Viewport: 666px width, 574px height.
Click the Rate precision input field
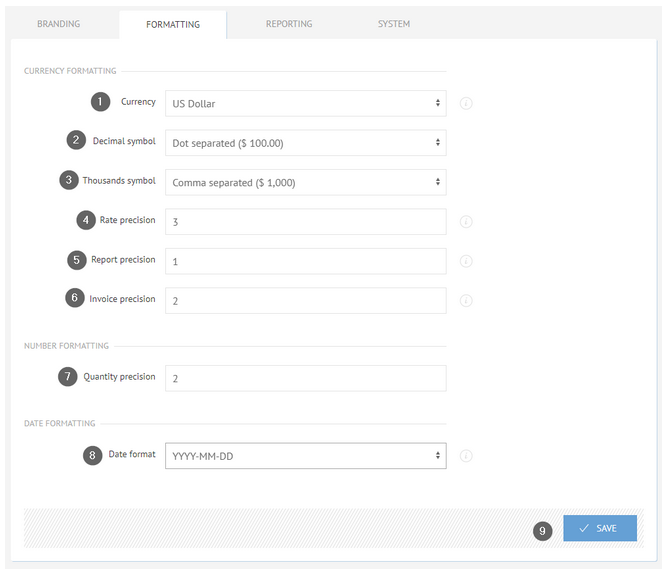pyautogui.click(x=305, y=221)
